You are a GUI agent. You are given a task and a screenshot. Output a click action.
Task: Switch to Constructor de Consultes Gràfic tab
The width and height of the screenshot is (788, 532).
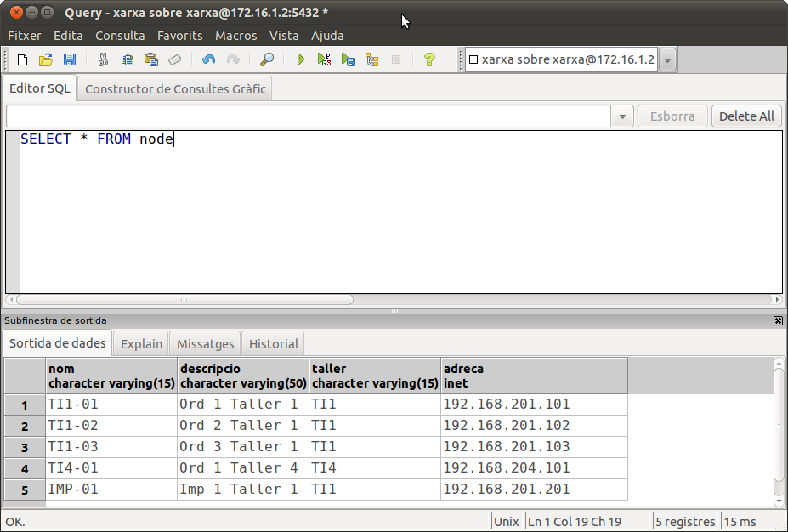(175, 88)
